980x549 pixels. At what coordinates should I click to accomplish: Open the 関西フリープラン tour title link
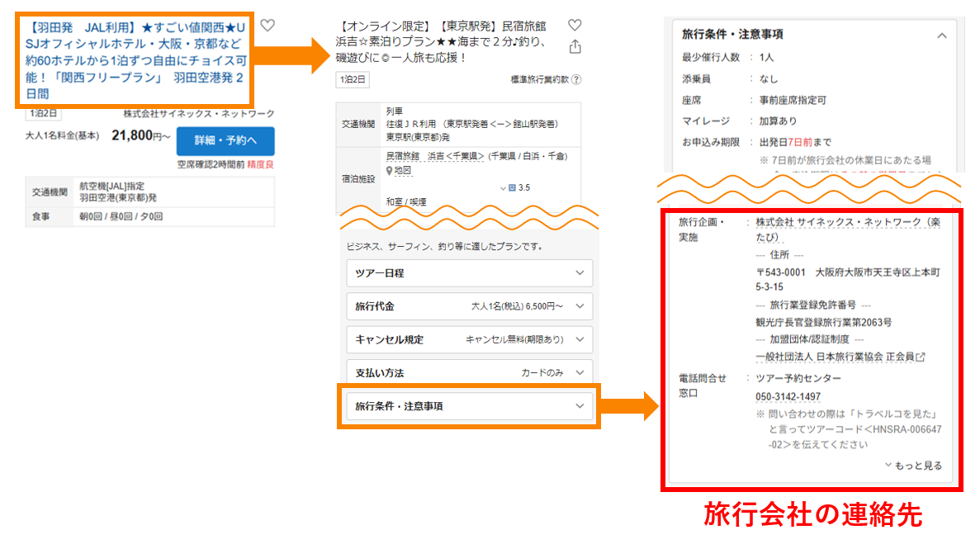tap(135, 59)
